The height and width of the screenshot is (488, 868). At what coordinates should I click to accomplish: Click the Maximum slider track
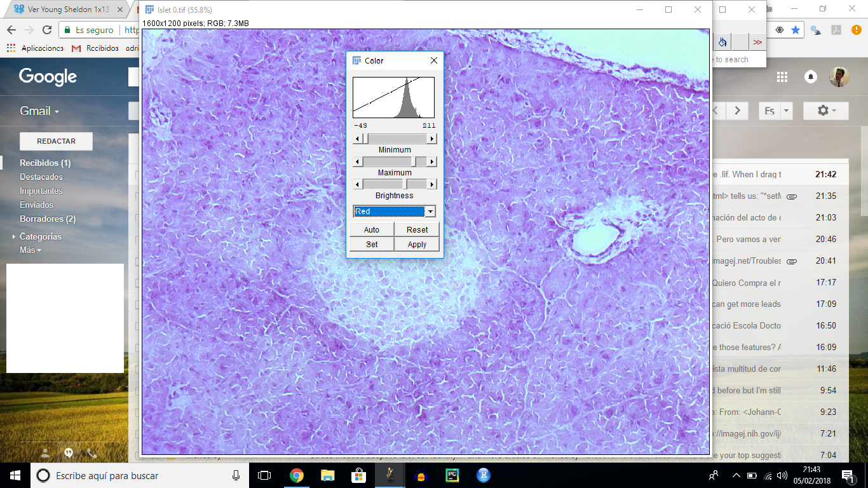(388, 162)
